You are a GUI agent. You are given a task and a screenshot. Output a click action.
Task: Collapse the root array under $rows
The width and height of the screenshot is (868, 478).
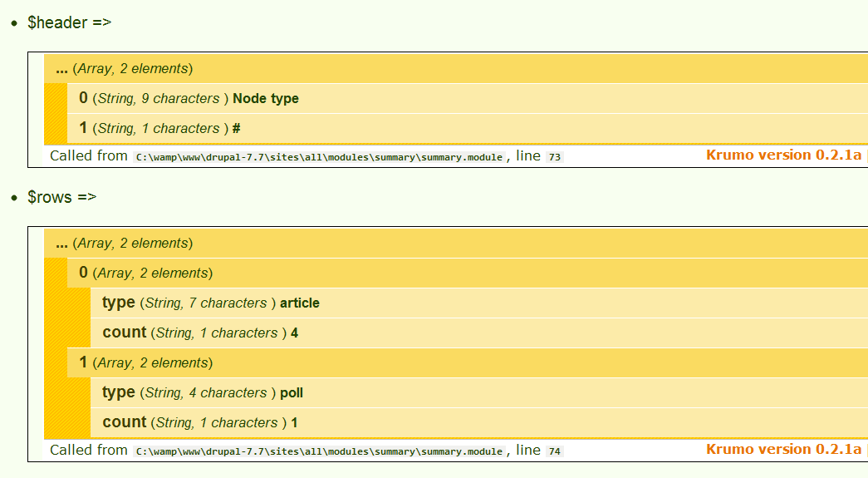(125, 244)
